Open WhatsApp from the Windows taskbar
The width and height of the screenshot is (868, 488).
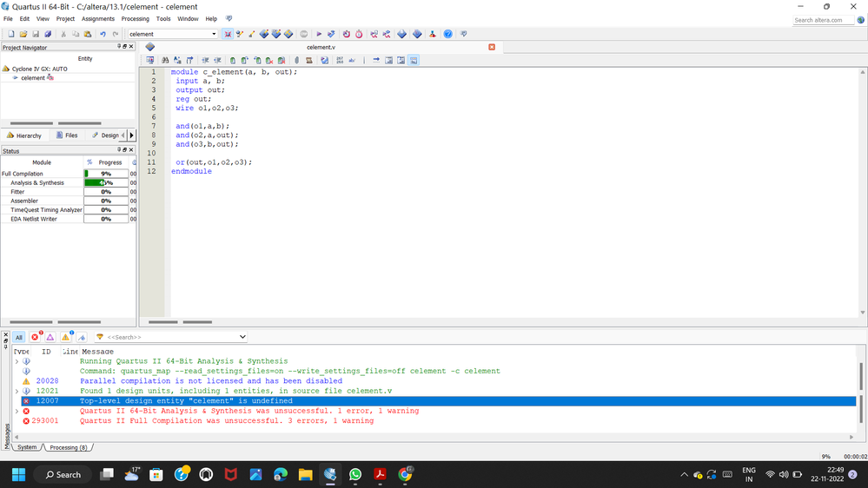355,474
